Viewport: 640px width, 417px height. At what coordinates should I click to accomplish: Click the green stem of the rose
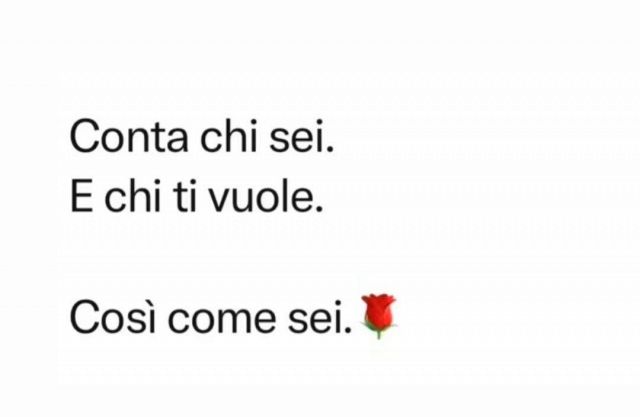coord(379,331)
